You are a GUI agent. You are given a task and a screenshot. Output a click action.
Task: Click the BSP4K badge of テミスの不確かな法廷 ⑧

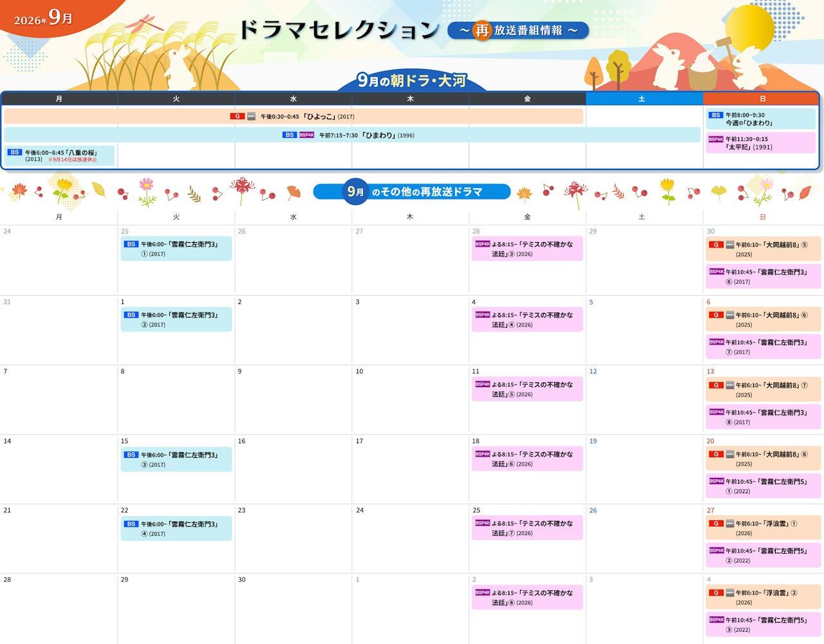pos(483,592)
